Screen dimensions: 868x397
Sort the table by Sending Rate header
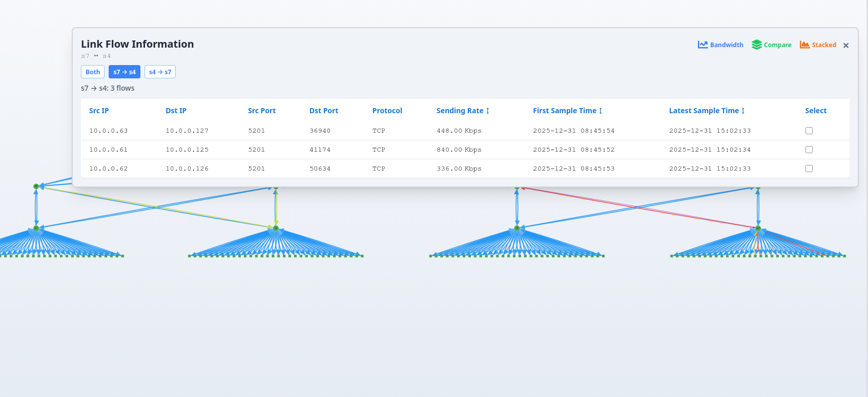(x=460, y=111)
